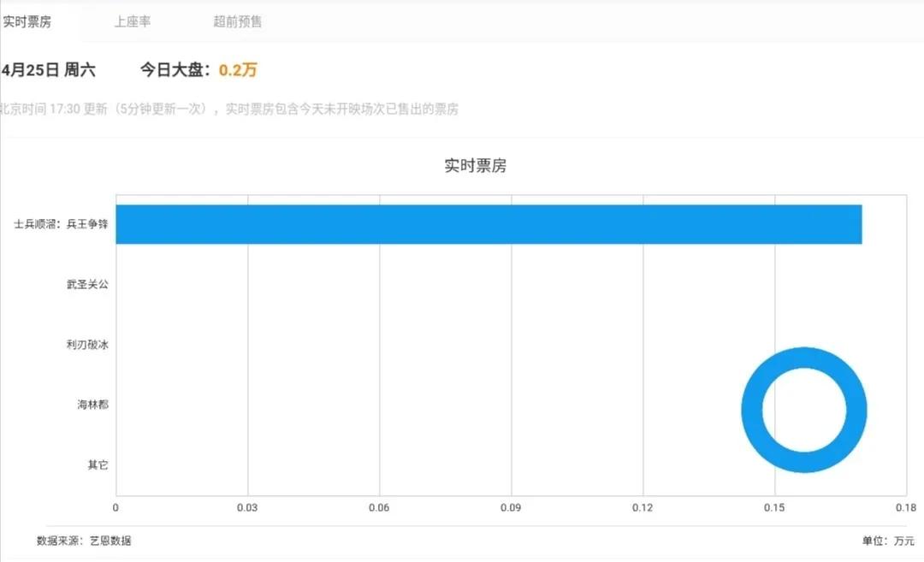The height and width of the screenshot is (562, 924).
Task: Click the 实时票房 chart title
Action: (476, 166)
